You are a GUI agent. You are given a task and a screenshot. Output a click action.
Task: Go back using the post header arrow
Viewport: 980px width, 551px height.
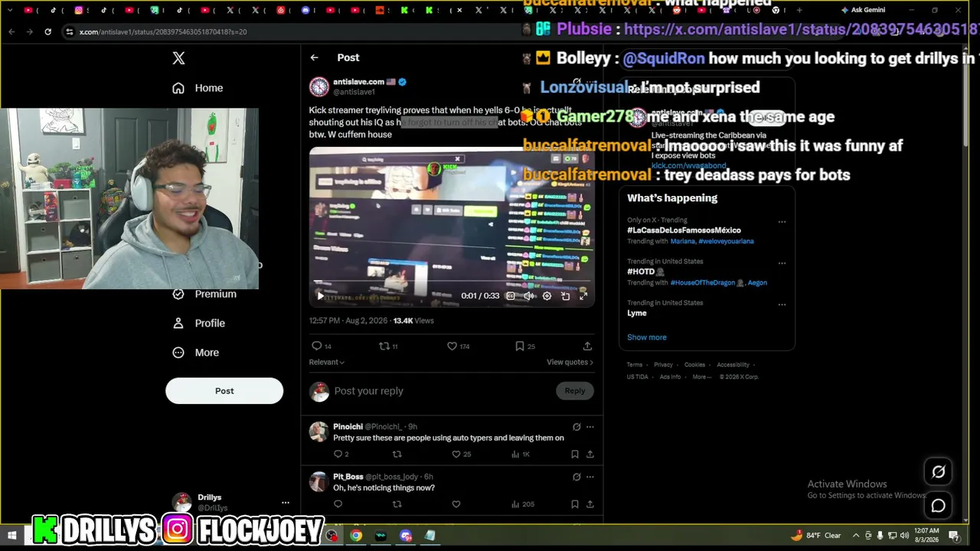point(314,57)
